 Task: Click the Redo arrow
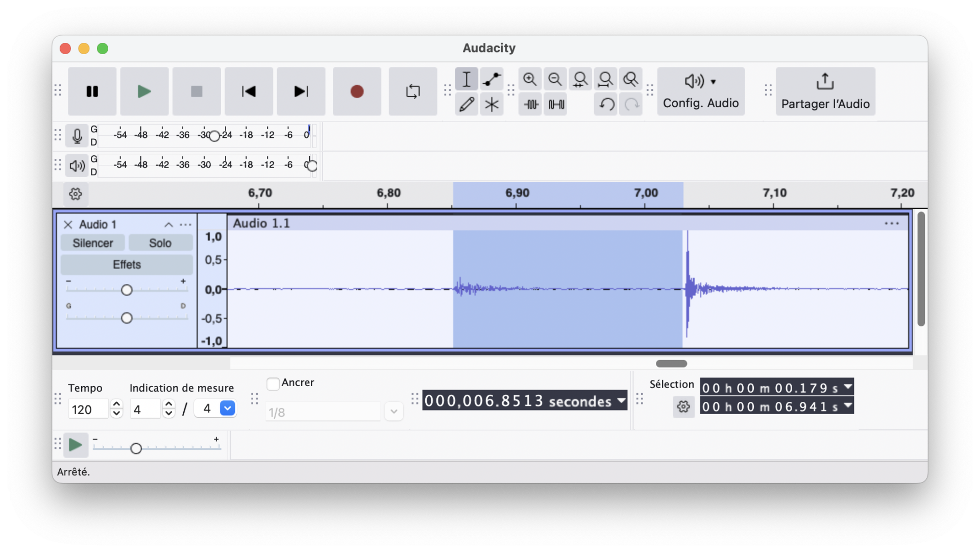pyautogui.click(x=631, y=104)
